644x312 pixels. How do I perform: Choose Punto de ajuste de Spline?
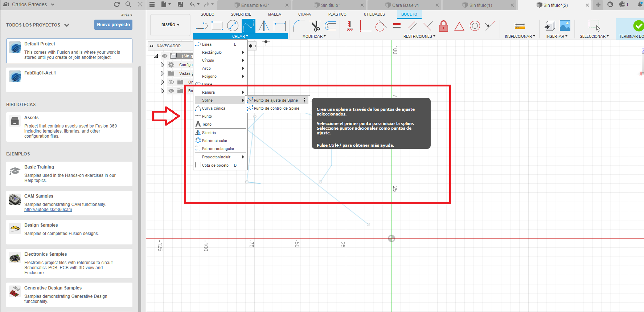pyautogui.click(x=277, y=100)
